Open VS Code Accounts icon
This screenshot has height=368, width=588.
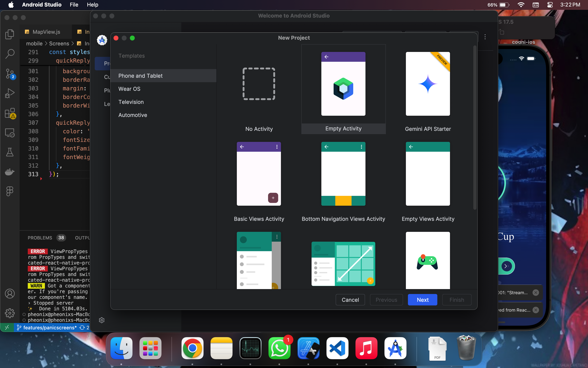tap(10, 294)
